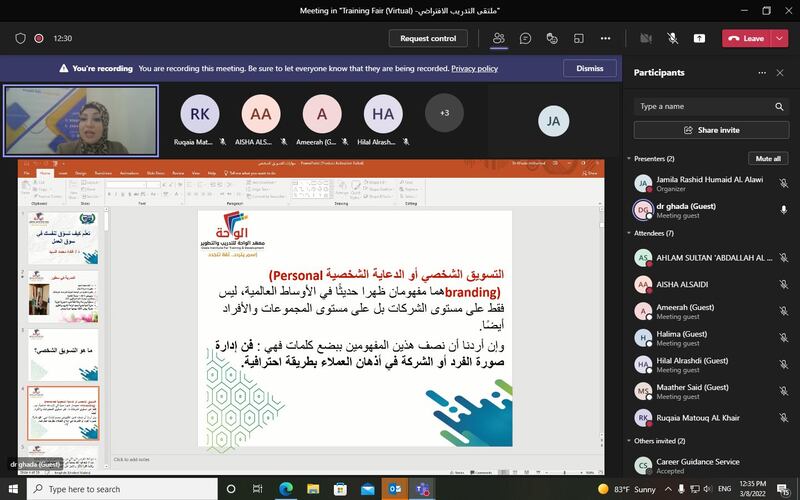
Task: Click the AA avatar in video strip
Action: click(261, 114)
